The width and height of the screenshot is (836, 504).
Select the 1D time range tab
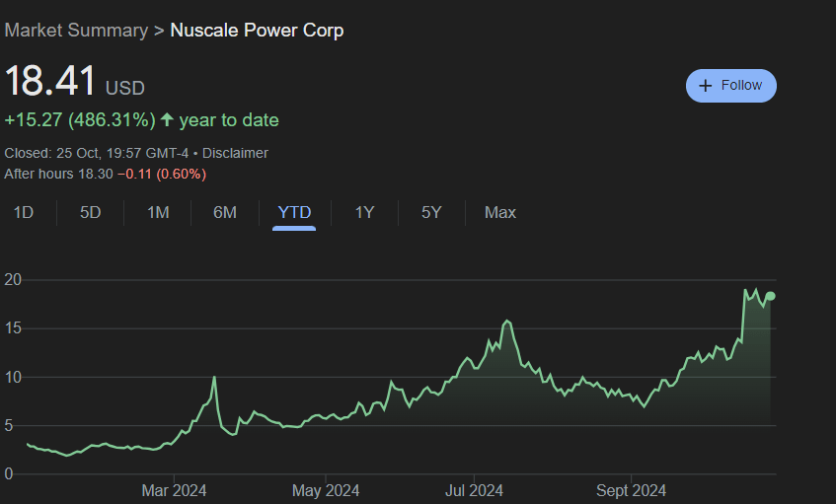coord(24,213)
